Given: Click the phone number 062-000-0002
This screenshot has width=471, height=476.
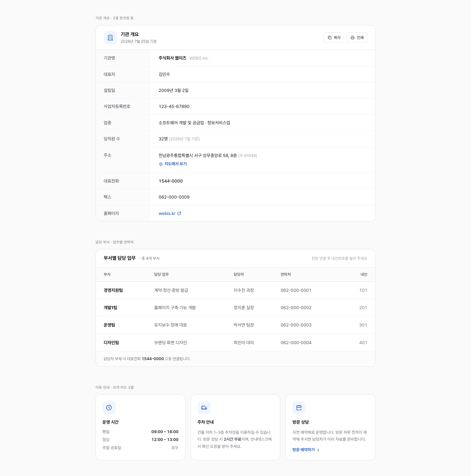Looking at the screenshot, I should 296,308.
